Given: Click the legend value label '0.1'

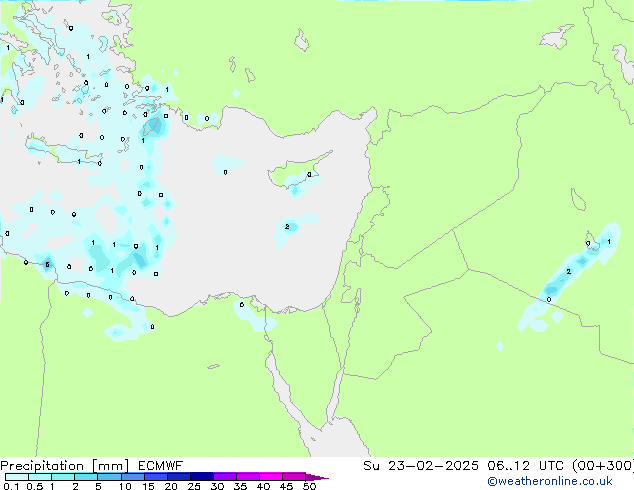Looking at the screenshot, I should [11, 486].
